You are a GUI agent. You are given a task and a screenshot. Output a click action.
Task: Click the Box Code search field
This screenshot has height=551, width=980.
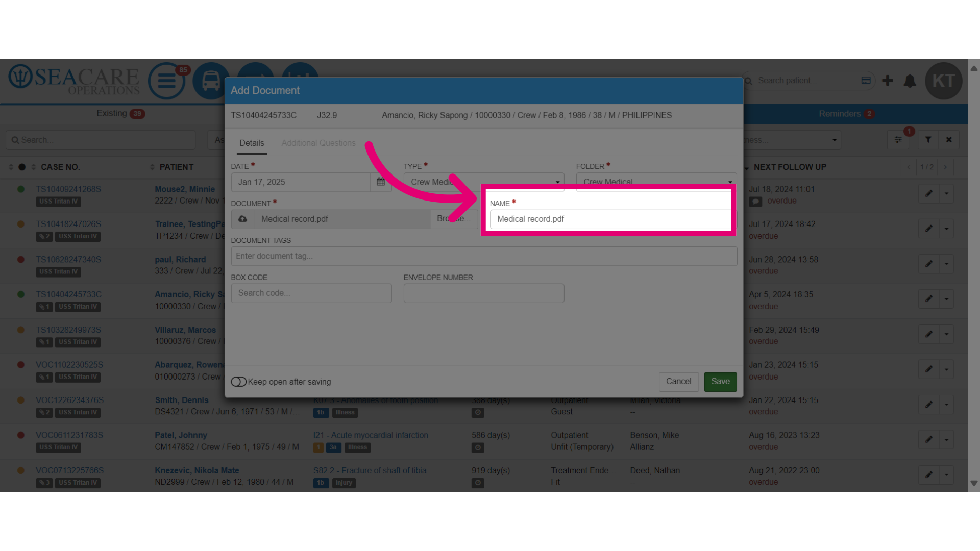(x=311, y=293)
